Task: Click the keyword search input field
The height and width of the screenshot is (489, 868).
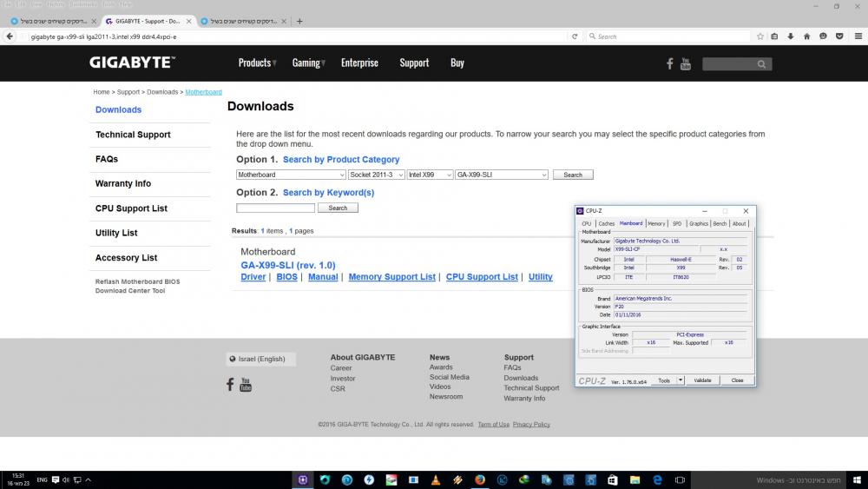Action: pos(275,208)
